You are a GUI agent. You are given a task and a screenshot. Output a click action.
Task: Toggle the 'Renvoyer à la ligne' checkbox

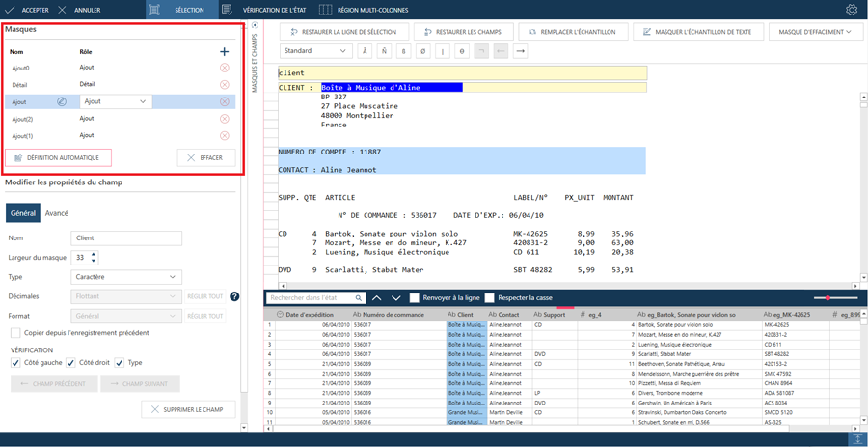[x=414, y=298]
